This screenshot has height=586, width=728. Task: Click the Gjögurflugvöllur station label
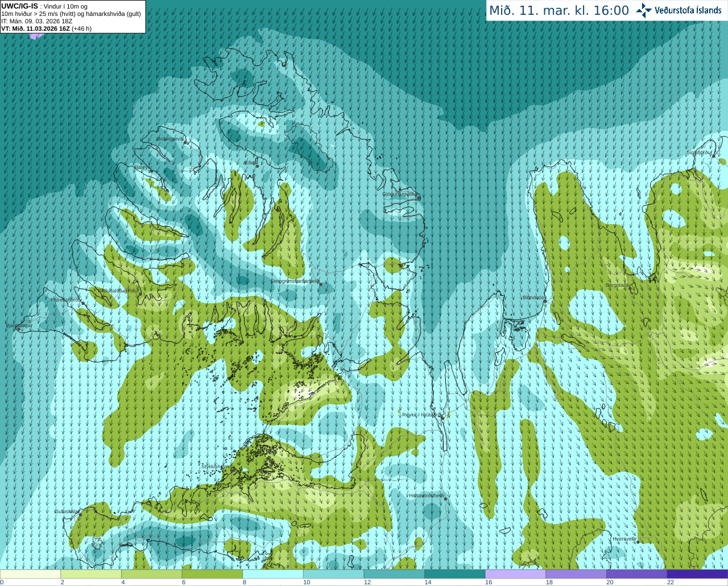399,194
